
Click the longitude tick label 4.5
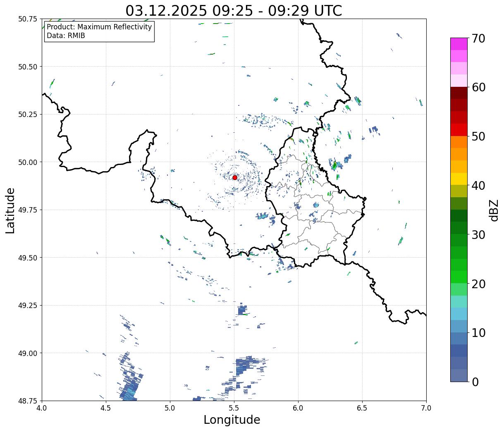(x=106, y=408)
